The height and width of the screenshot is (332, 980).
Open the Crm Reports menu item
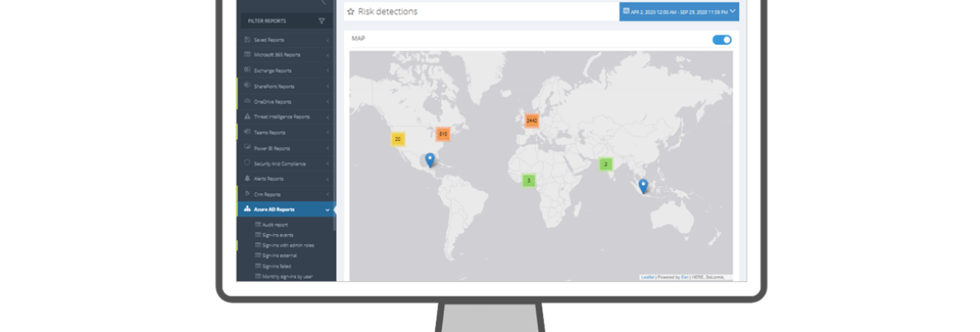pyautogui.click(x=287, y=194)
